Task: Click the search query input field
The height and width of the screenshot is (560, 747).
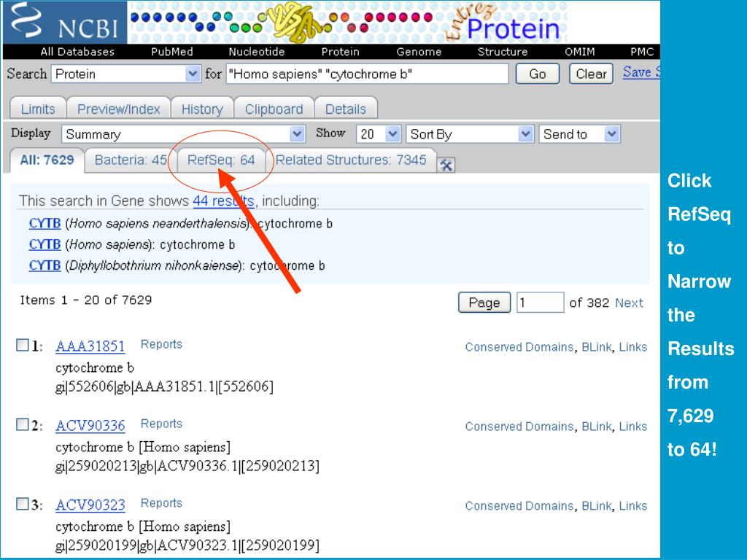Action: click(368, 74)
